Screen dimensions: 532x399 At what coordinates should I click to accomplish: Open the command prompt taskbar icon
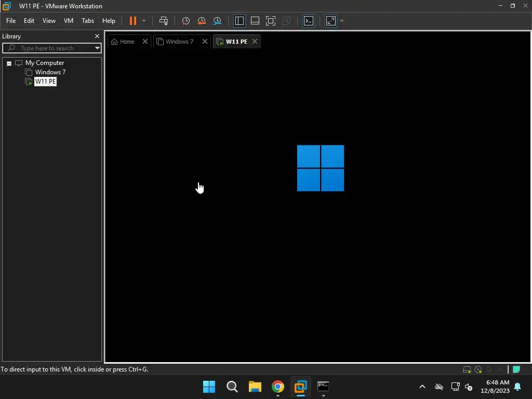pyautogui.click(x=323, y=387)
